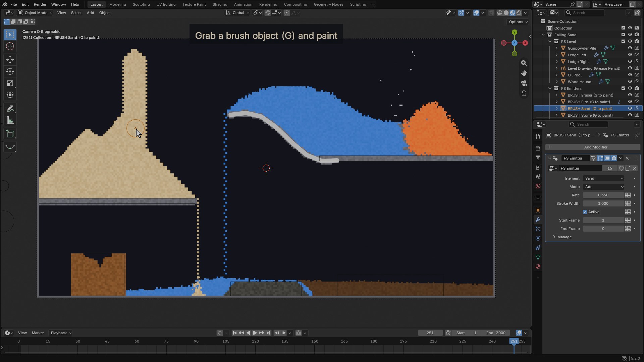Exclude Falling Sand collection from view layer
The image size is (644, 362).
(623, 35)
